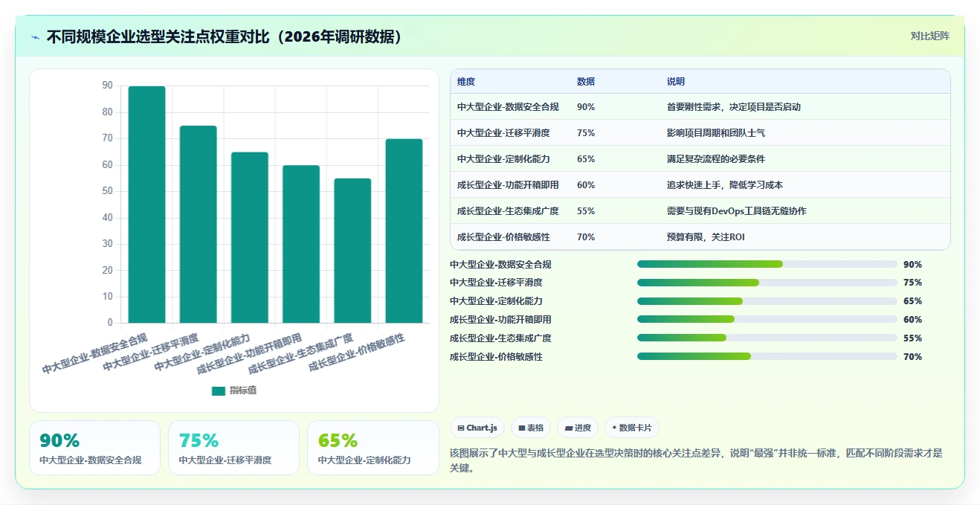Click the 表格 tag chip
980x505 pixels.
531,428
